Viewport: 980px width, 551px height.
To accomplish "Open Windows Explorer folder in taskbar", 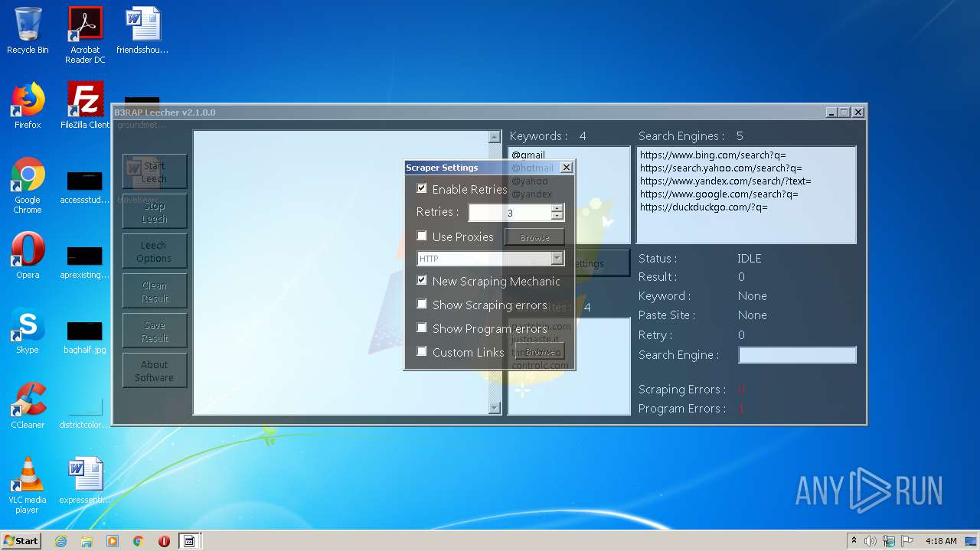I will (87, 541).
